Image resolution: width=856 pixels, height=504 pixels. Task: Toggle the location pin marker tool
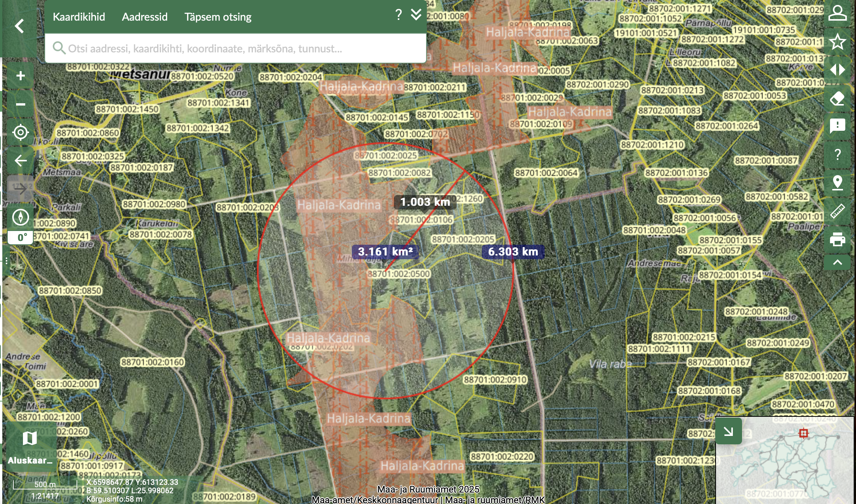pyautogui.click(x=837, y=183)
